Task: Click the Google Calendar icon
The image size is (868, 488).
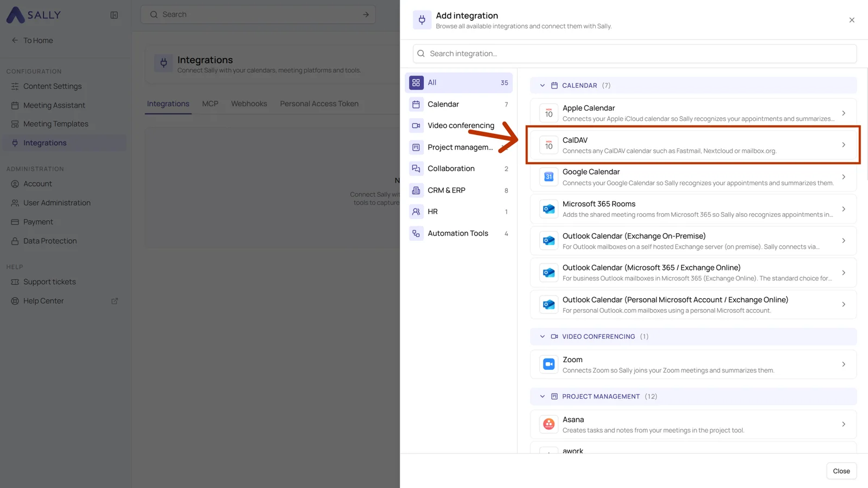Action: [x=548, y=177]
